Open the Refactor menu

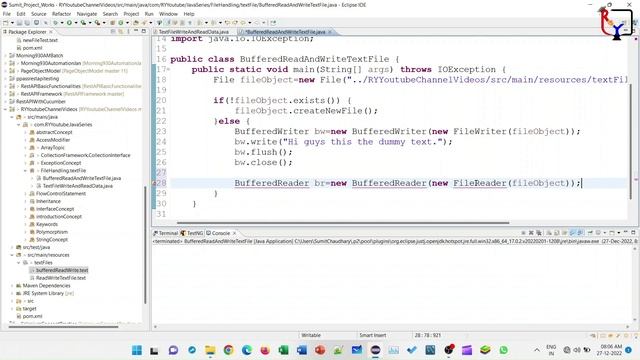click(62, 14)
